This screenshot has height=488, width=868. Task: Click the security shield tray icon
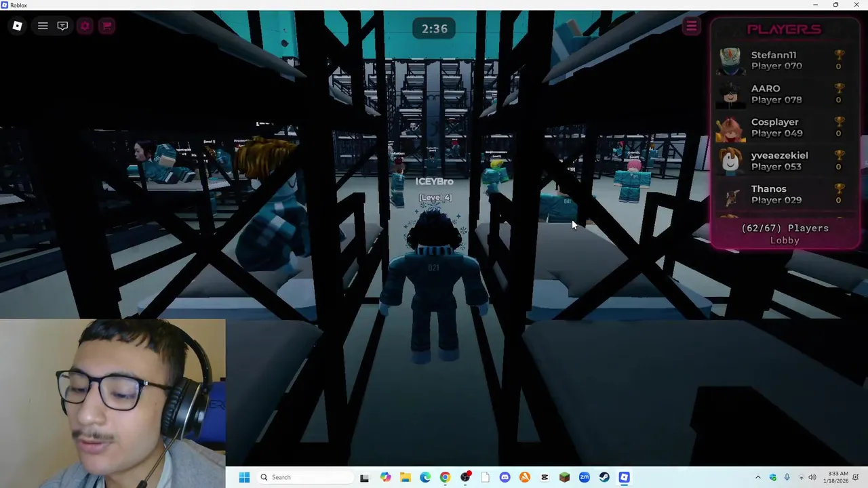pyautogui.click(x=773, y=477)
